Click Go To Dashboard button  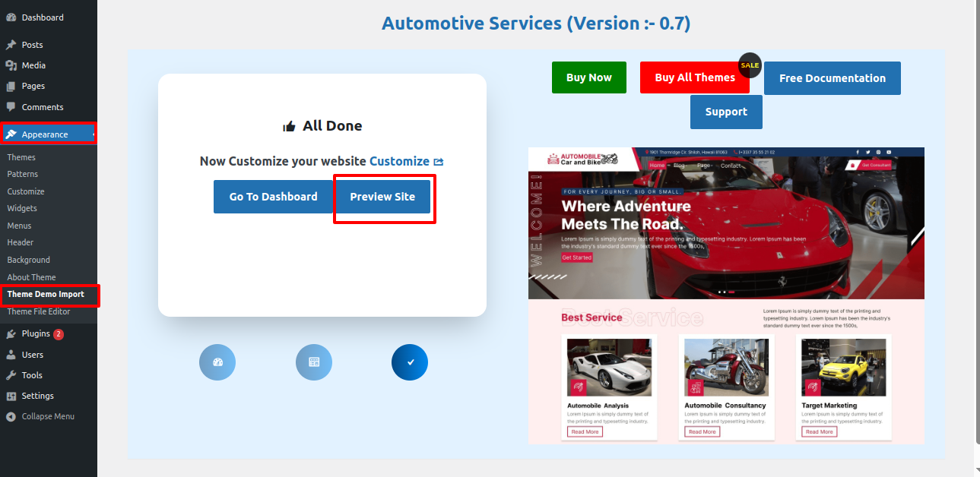coord(273,197)
